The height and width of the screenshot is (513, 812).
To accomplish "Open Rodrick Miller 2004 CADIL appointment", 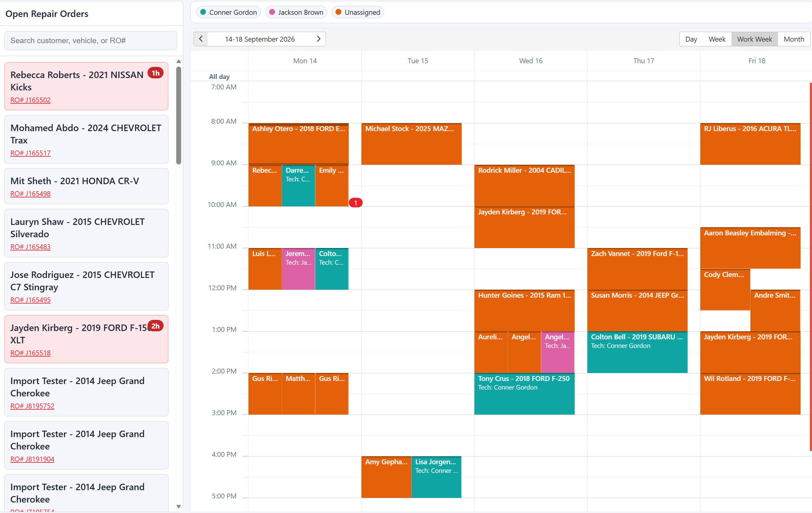I will coord(524,186).
